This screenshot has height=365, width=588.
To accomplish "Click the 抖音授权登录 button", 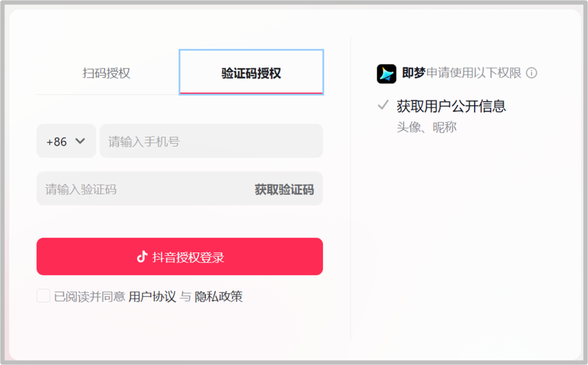I will pos(180,256).
